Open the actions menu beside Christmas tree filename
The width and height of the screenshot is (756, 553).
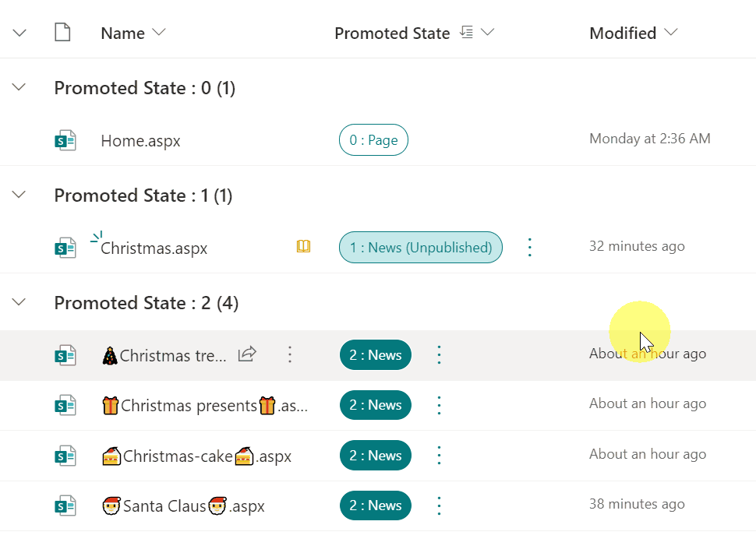click(x=290, y=354)
